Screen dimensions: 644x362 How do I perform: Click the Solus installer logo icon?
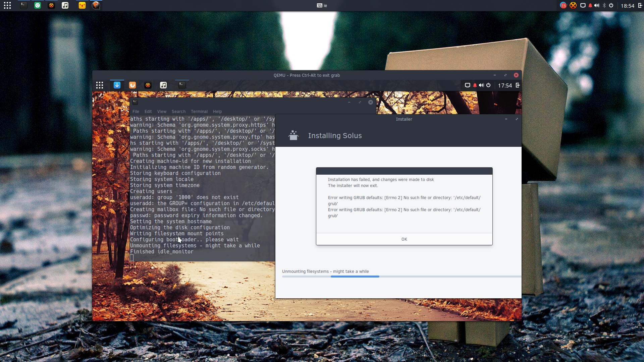(293, 135)
